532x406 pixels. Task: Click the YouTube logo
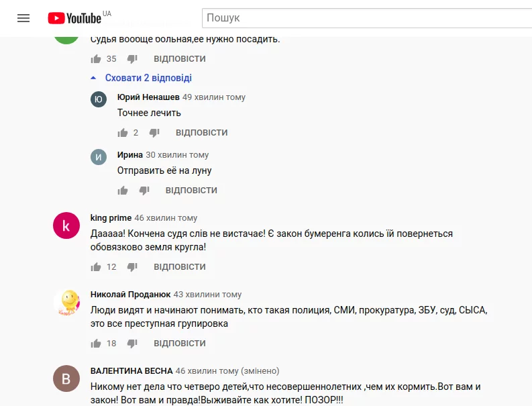coord(74,18)
